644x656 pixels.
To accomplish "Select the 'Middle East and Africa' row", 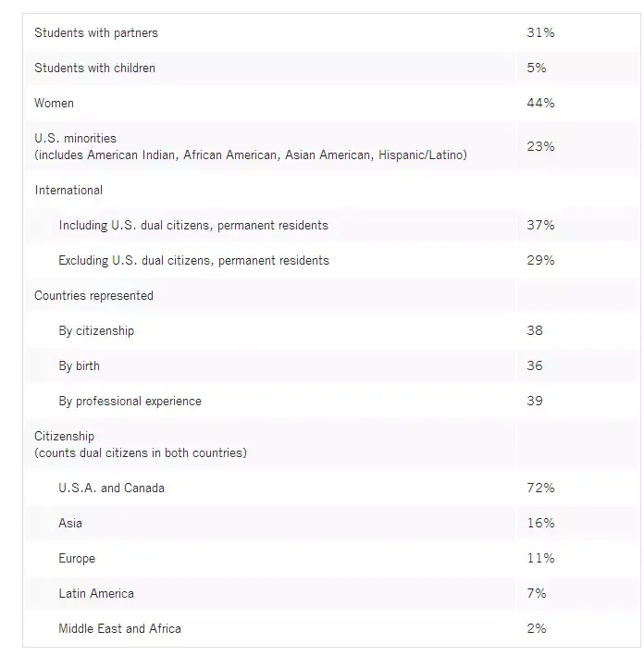I will [x=119, y=629].
